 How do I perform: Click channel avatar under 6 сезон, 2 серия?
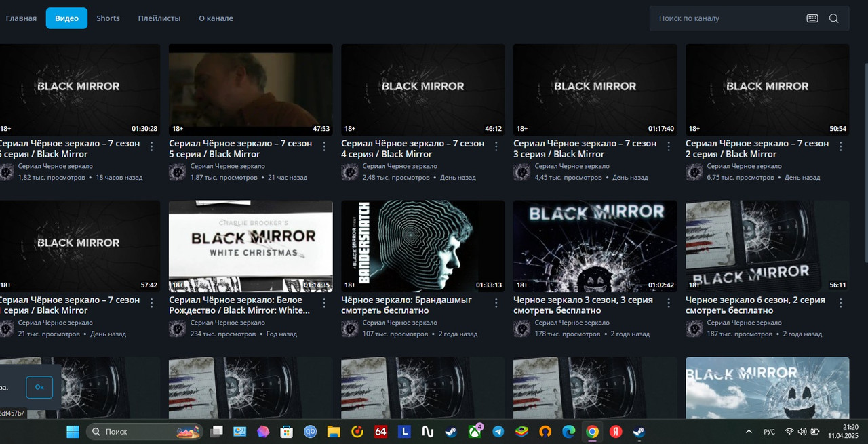694,329
